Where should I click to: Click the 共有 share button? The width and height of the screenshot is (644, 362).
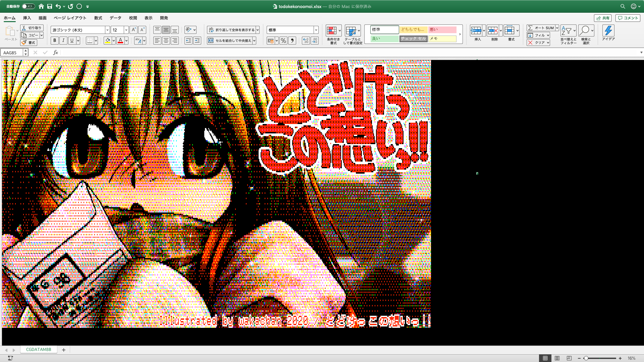click(603, 18)
